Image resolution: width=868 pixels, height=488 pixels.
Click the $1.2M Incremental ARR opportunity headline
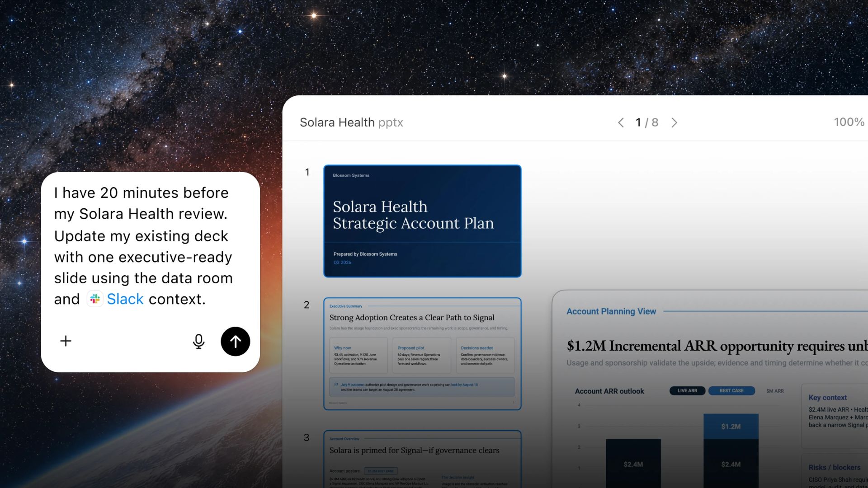(x=717, y=346)
